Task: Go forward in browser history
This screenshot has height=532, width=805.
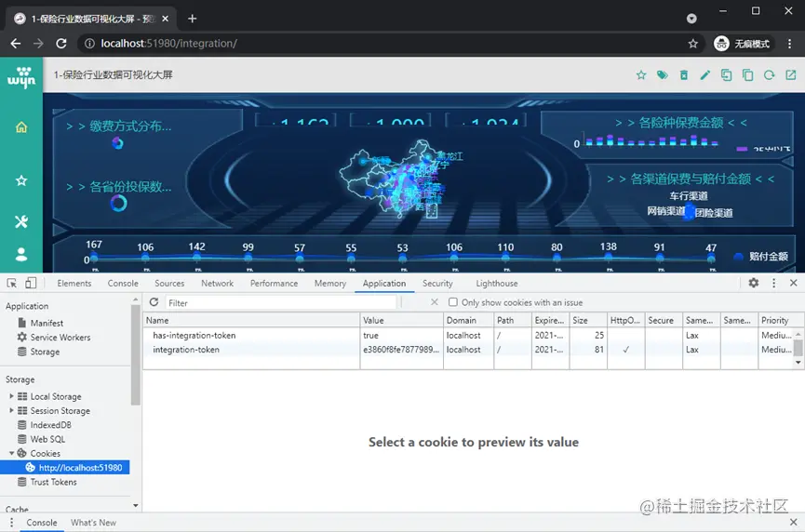Action: tap(38, 44)
